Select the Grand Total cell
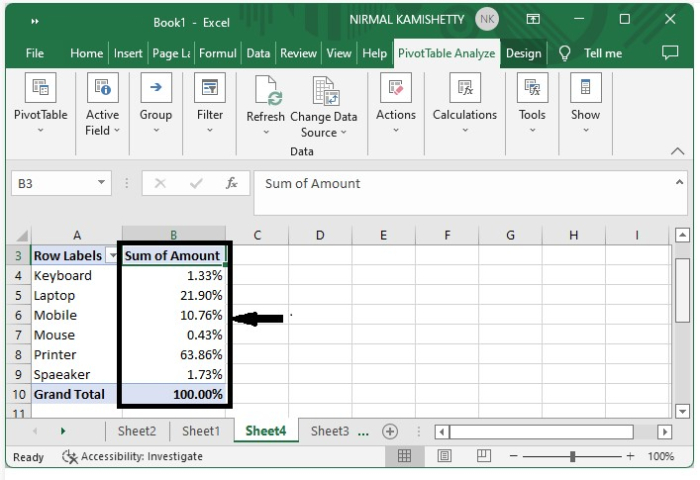The width and height of the screenshot is (700, 480). point(76,394)
